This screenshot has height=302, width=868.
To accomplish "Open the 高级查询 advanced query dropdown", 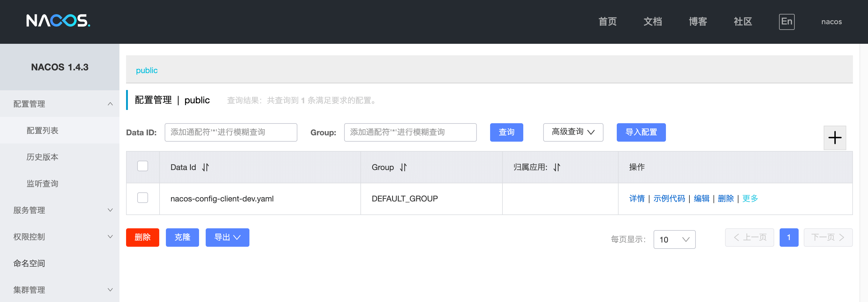I will (x=573, y=132).
